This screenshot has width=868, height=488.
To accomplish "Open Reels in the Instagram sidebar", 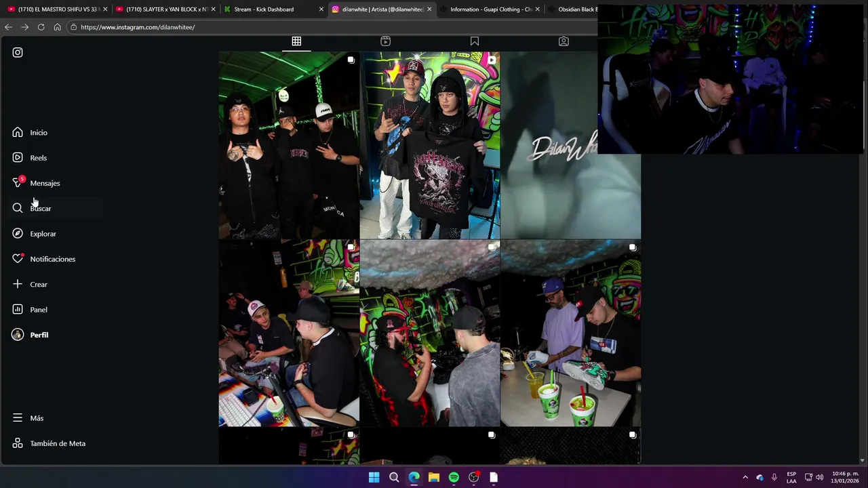I will pyautogui.click(x=30, y=158).
